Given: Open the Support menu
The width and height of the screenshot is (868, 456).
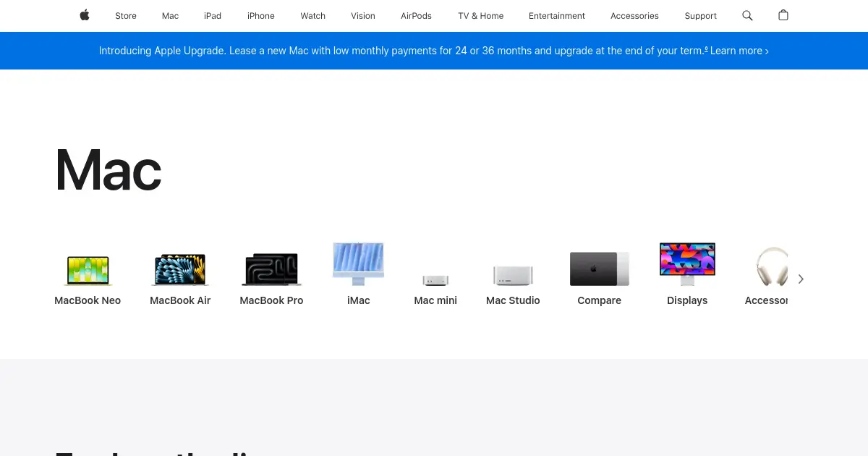Looking at the screenshot, I should tap(701, 16).
